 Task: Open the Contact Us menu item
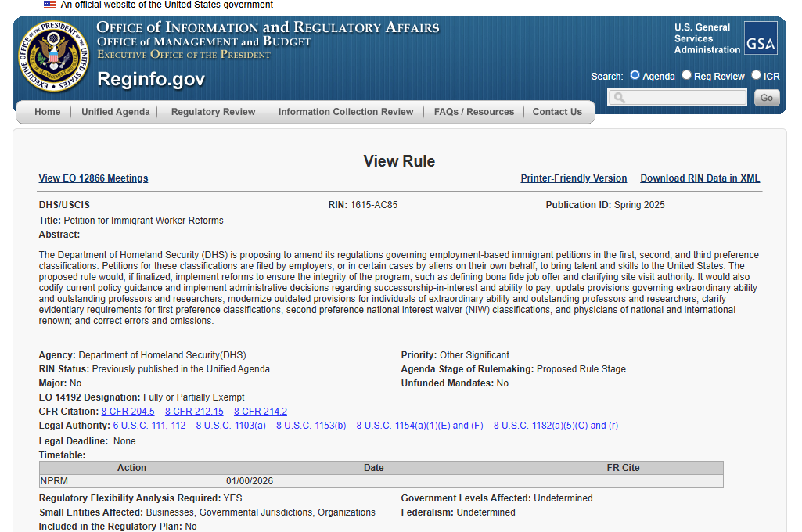click(557, 112)
